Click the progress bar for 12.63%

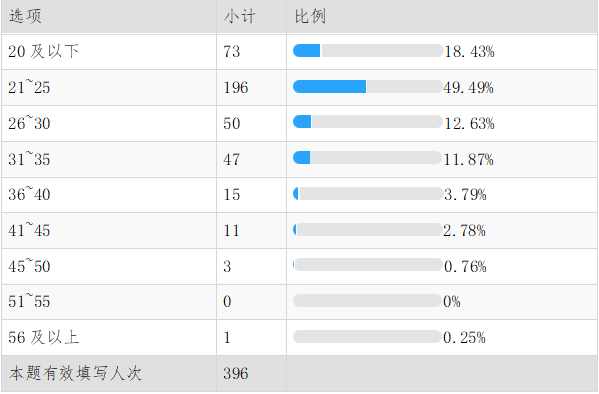point(368,122)
